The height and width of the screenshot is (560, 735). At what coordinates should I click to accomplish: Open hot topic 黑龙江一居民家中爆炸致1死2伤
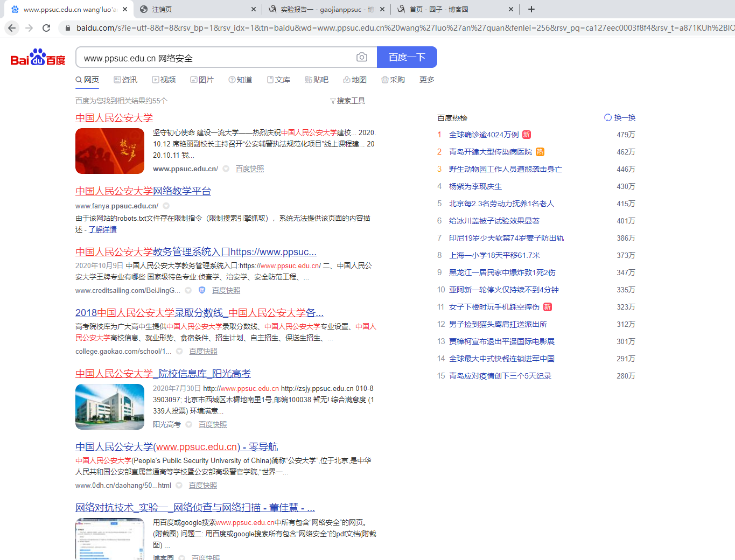click(502, 272)
